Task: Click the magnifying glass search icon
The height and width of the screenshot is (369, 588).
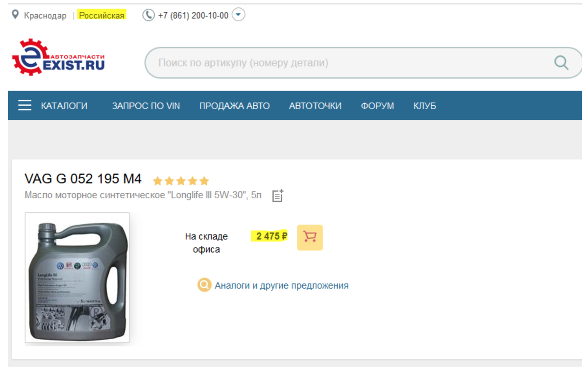Action: [x=561, y=63]
